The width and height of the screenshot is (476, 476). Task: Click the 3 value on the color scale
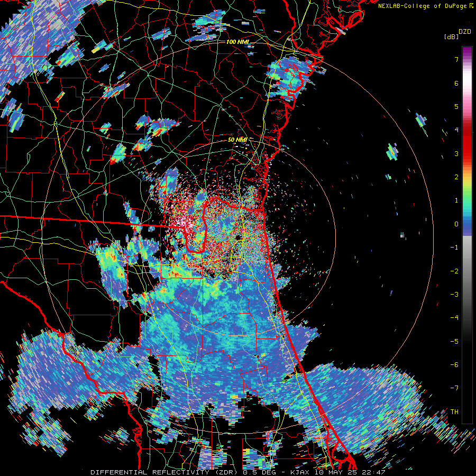point(456,153)
